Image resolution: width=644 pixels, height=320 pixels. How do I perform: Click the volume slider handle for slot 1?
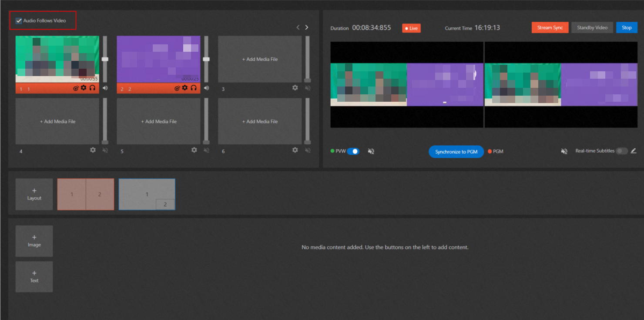105,59
